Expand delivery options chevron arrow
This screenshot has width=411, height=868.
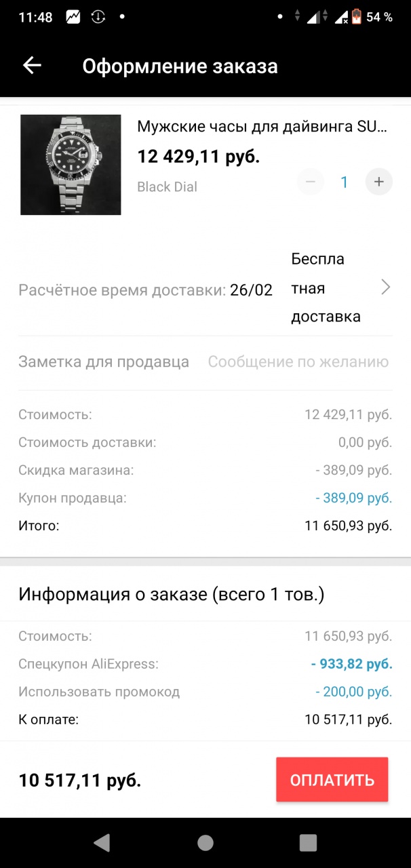click(385, 288)
